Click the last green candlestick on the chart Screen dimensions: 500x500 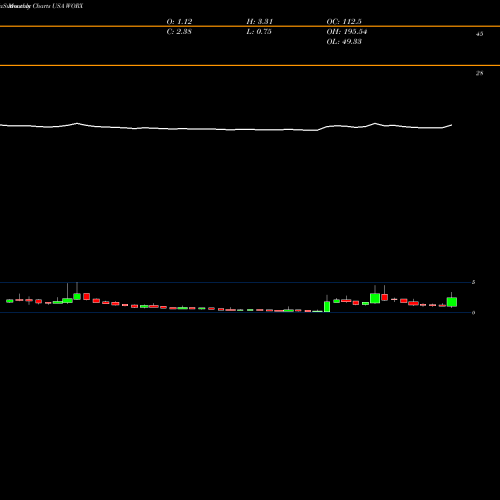click(x=452, y=302)
